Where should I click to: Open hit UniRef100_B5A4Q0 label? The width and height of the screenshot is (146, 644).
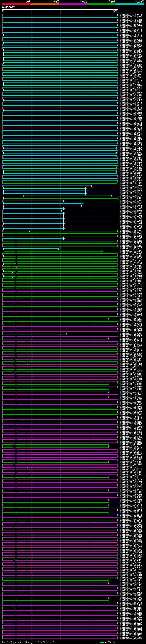pos(131,231)
